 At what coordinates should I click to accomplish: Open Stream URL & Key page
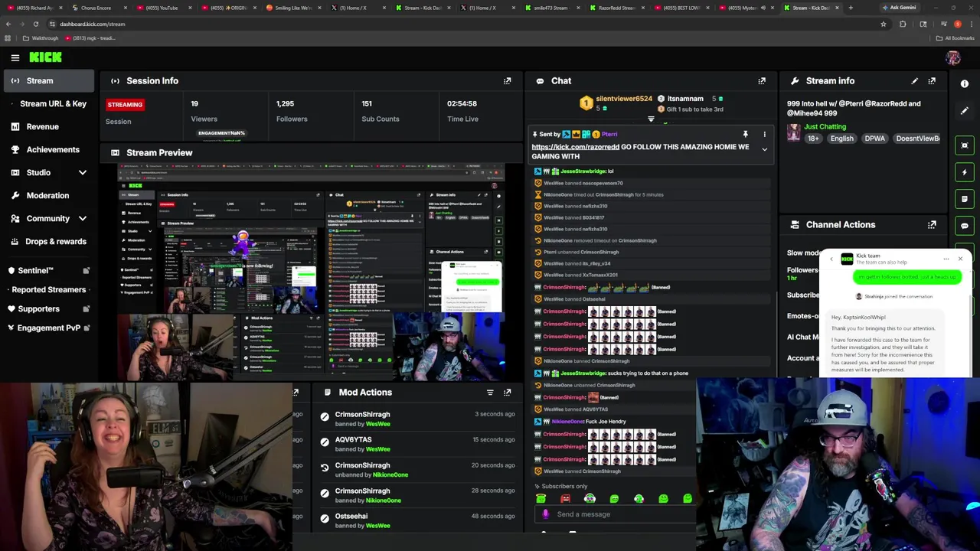[47, 103]
